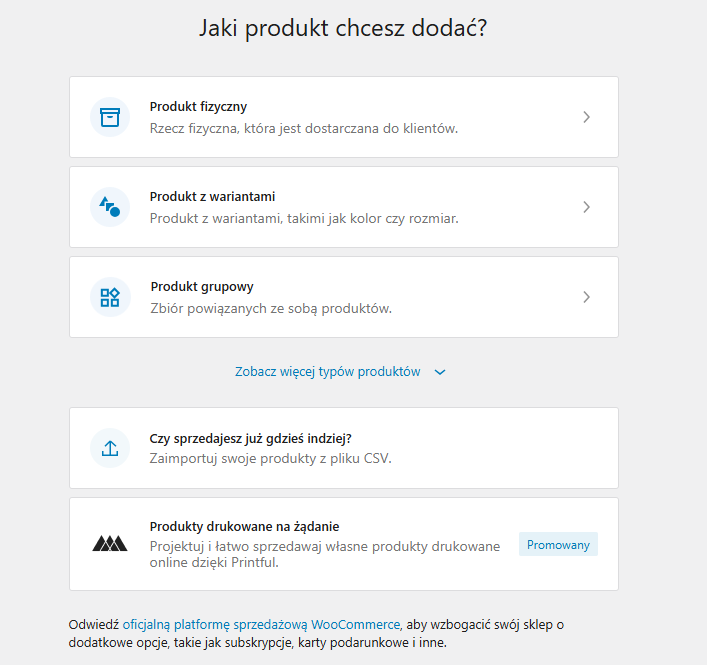The image size is (707, 665).
Task: Click the 'Zaimportuj swoje produkty z pliku CSV' description
Action: 270,459
